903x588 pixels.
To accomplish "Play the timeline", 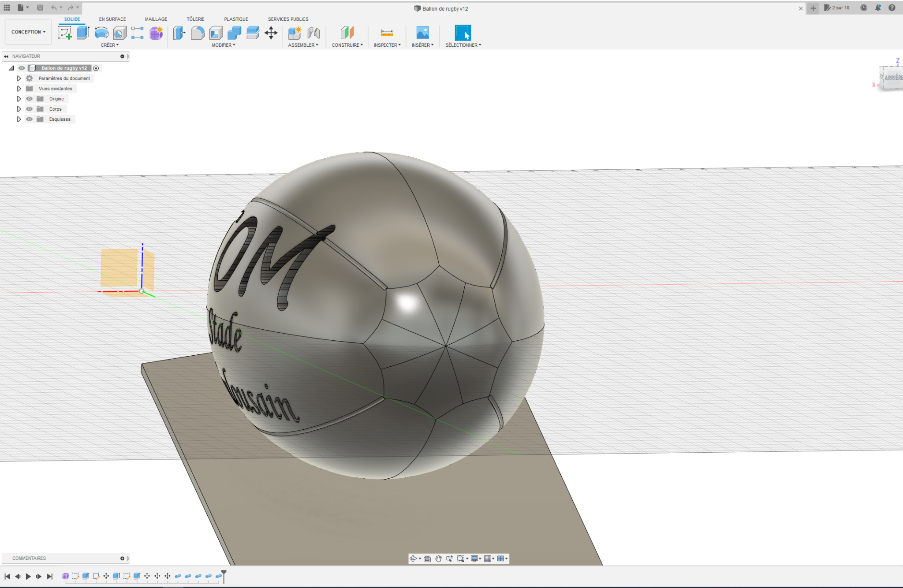I will tap(28, 576).
